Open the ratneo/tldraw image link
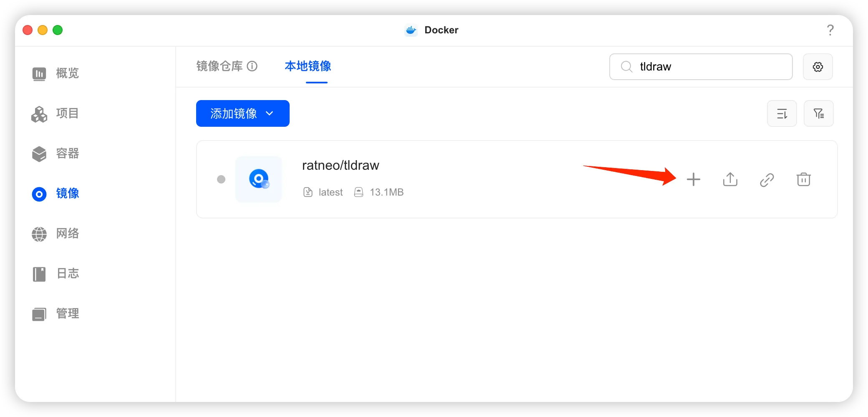 pos(767,179)
